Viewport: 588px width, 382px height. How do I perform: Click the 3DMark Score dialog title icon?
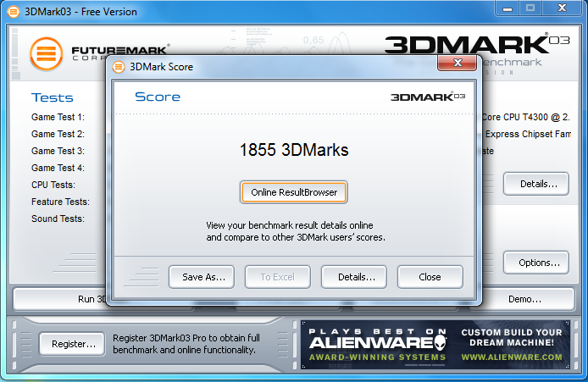[x=119, y=67]
